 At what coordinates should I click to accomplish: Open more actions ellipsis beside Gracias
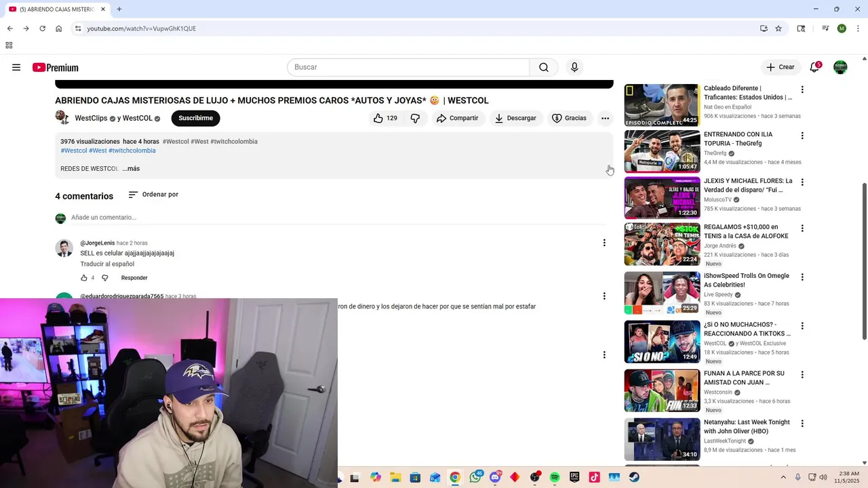pyautogui.click(x=605, y=118)
